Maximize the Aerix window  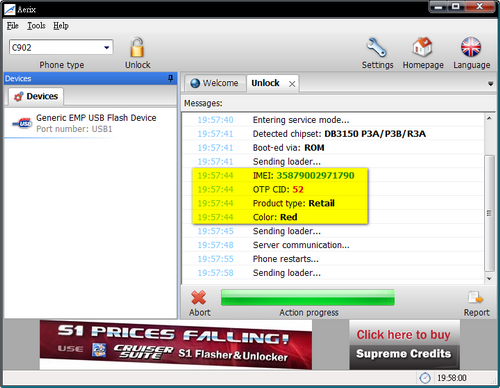point(456,7)
